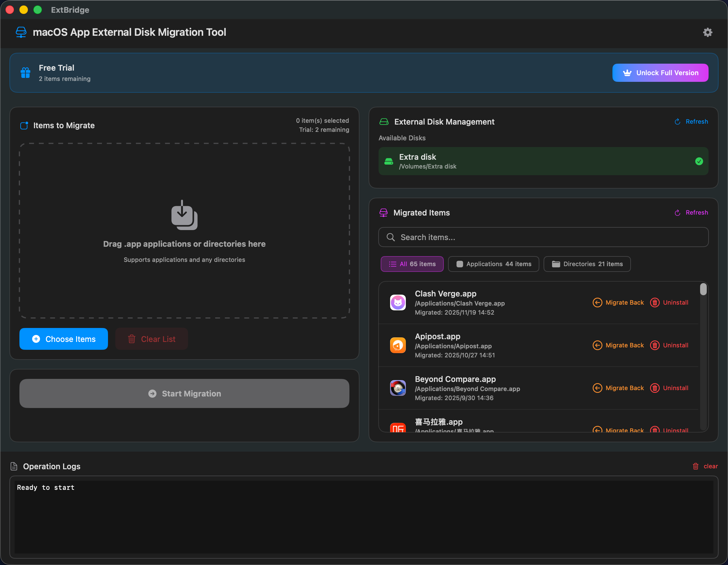Click the Beyond Compare.app title
728x565 pixels.
click(455, 379)
